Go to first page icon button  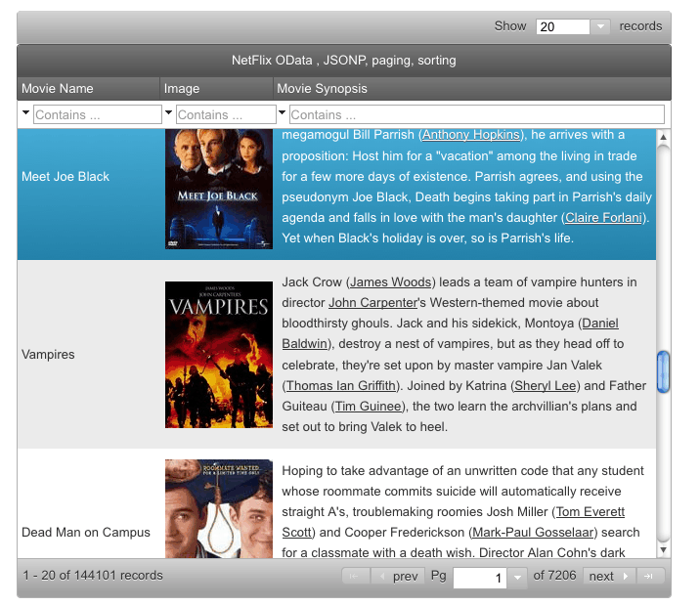[x=355, y=576]
